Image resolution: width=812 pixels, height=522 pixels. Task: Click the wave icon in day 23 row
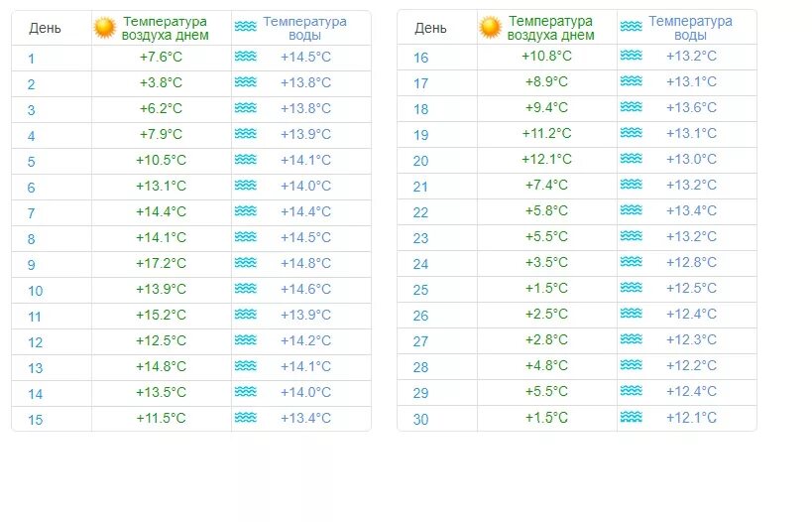[x=632, y=236]
